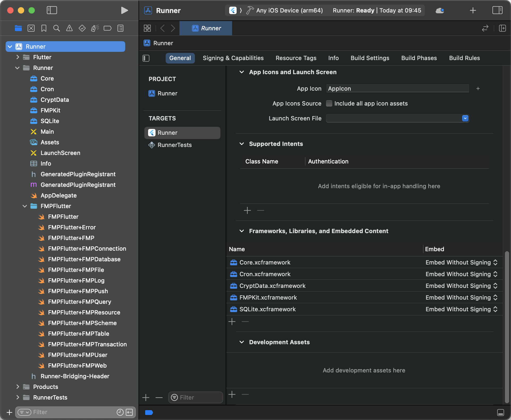
Task: Add editor on right icon
Action: [x=502, y=28]
